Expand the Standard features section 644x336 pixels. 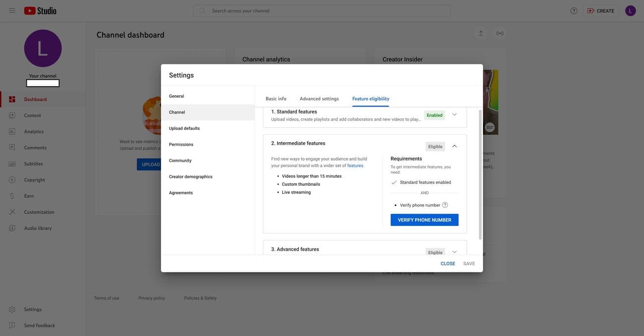tap(454, 114)
